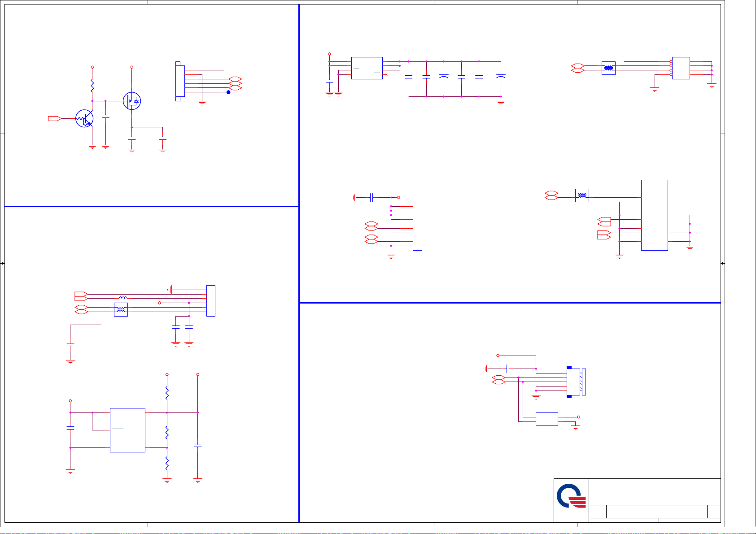Pick the resistor above the transistor collector
756x534 pixels.
[92, 85]
